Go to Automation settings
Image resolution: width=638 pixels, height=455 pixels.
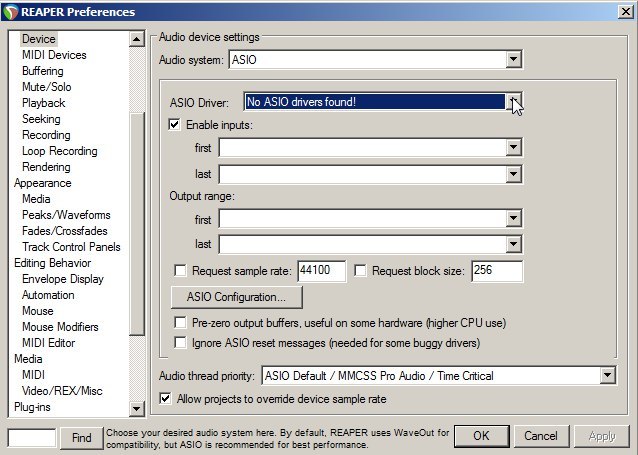click(48, 295)
